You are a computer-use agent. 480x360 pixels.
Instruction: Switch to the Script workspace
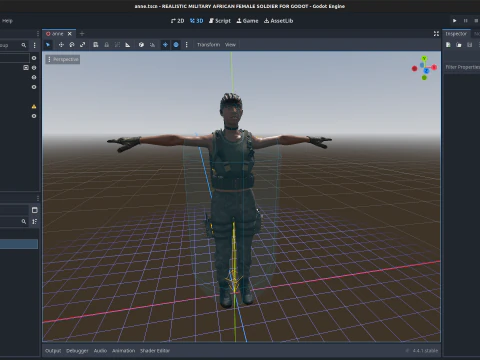click(x=220, y=21)
